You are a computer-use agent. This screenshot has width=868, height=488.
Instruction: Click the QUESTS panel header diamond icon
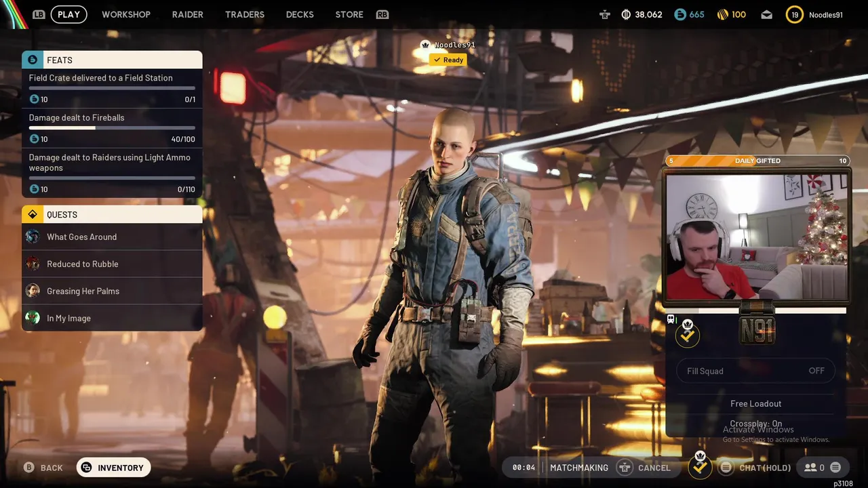[33, 214]
